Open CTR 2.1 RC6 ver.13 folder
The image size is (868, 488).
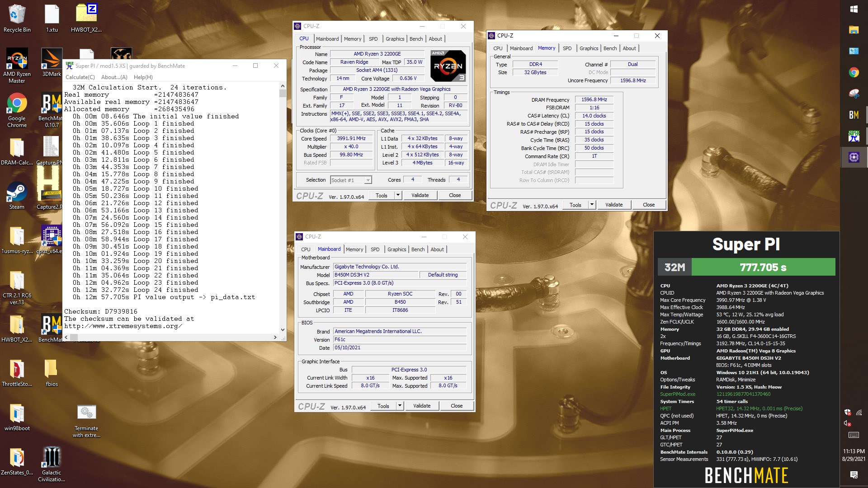pyautogui.click(x=17, y=288)
